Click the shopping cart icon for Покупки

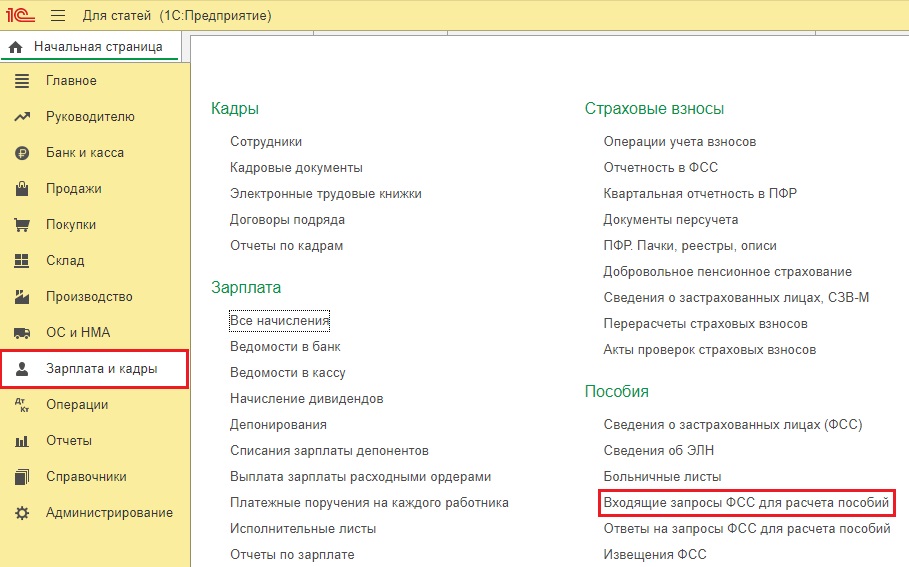point(22,225)
